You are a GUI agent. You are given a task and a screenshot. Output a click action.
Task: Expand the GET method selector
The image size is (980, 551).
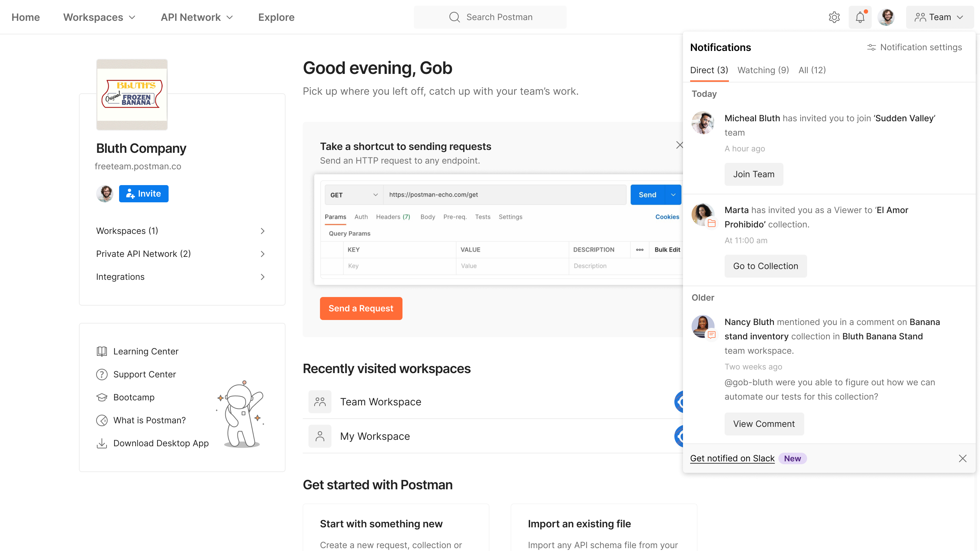354,195
